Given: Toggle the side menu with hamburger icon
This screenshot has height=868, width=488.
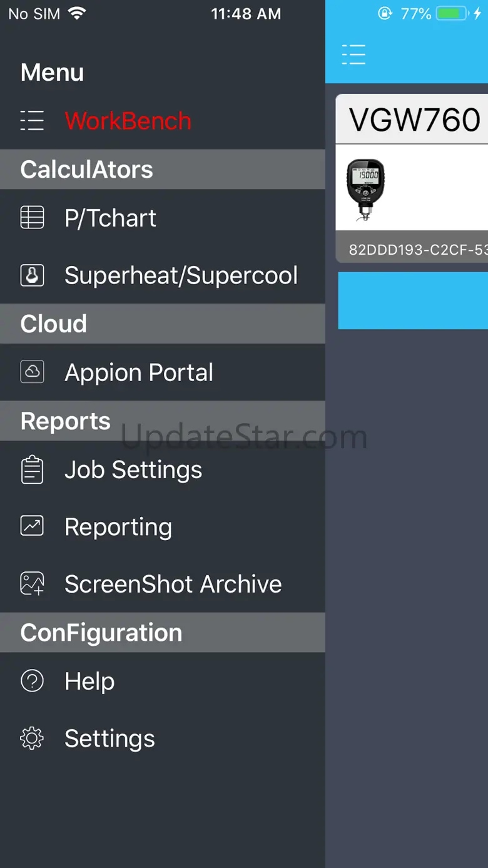Looking at the screenshot, I should click(x=353, y=55).
